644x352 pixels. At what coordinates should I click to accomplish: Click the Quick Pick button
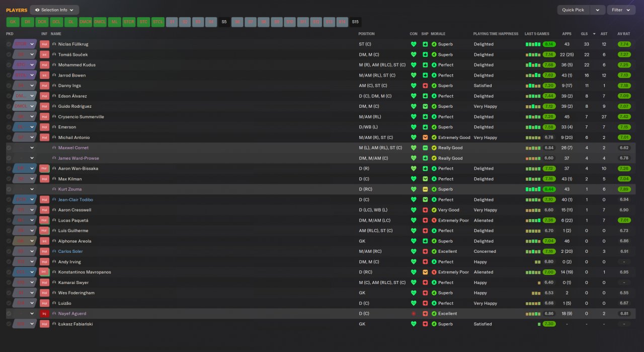[573, 10]
